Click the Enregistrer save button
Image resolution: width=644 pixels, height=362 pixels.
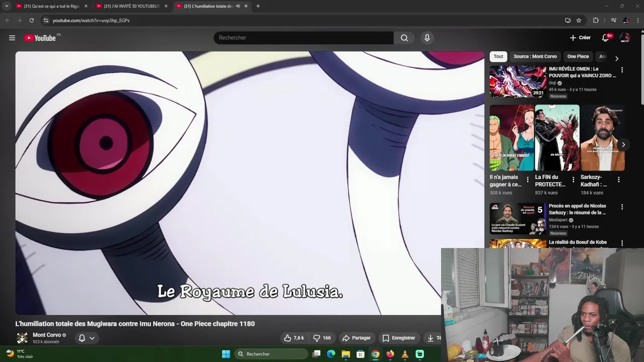coord(398,338)
